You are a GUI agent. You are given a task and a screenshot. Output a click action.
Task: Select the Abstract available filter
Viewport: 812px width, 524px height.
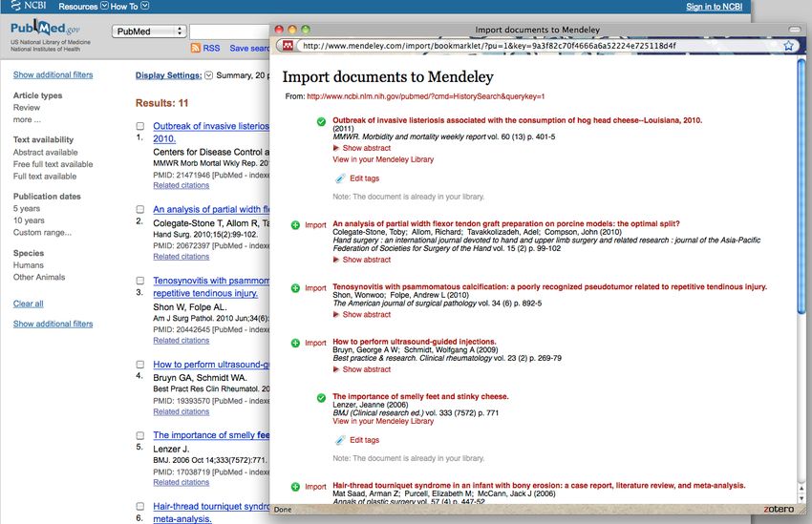pyautogui.click(x=45, y=152)
